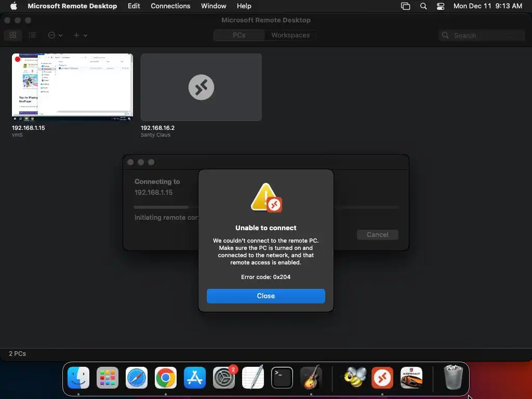Click the remote desktop icon on Santy Claus PC
The image size is (532, 399).
[x=201, y=87]
